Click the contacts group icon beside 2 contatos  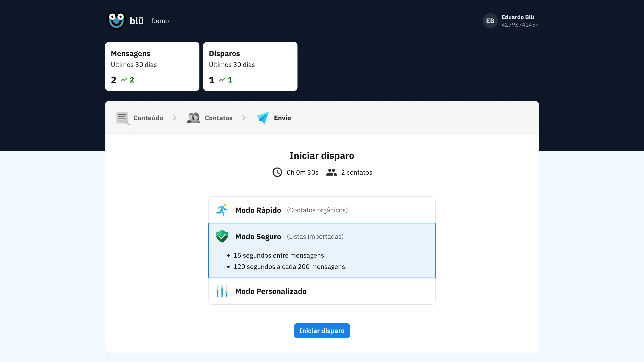click(x=331, y=172)
